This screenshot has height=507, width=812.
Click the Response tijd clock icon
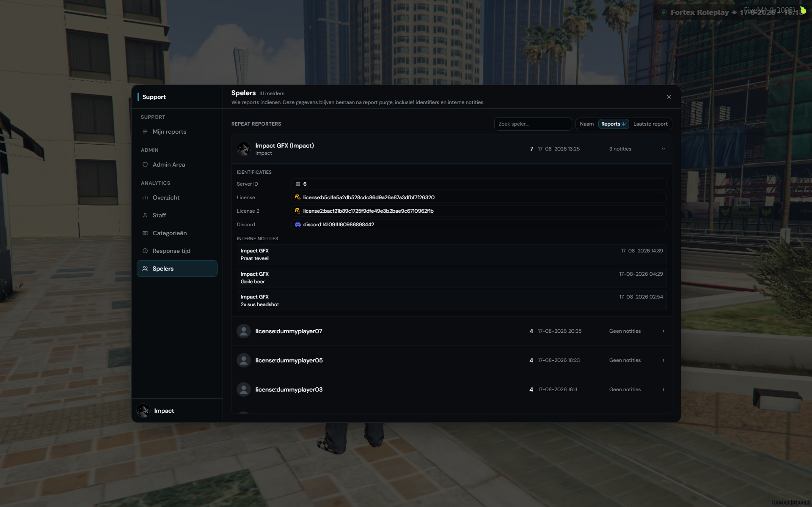click(145, 251)
